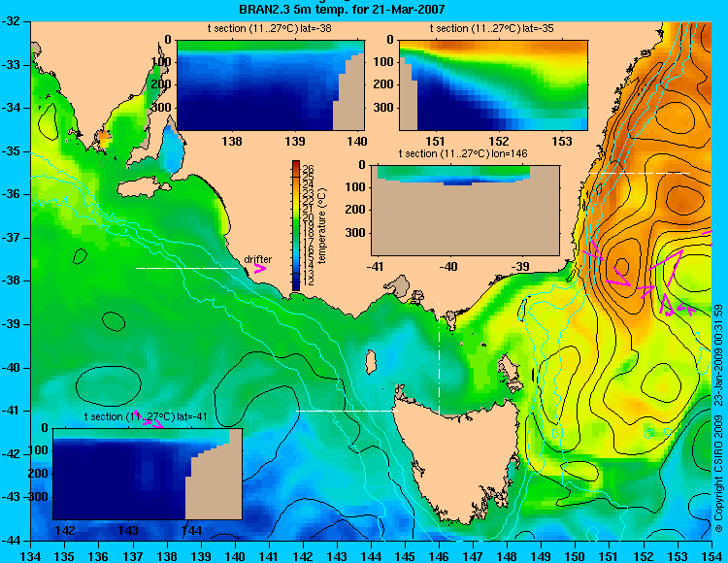Click the "134" longitude tick label
Image resolution: width=728 pixels, height=563 pixels.
click(x=30, y=556)
